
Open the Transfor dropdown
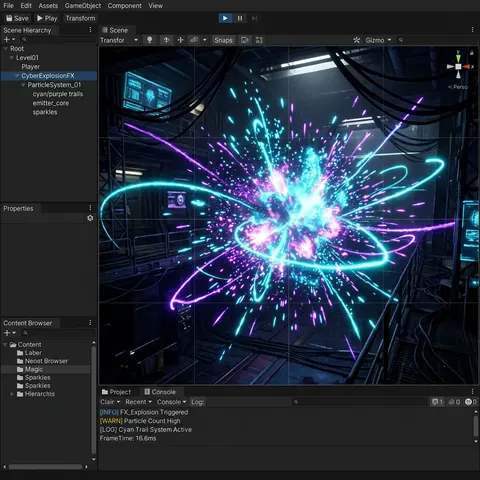(x=119, y=40)
